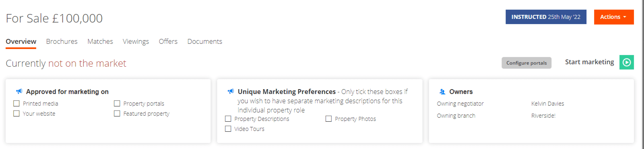Click the green Start marketing play icon
The image size is (644, 149).
[x=626, y=62]
